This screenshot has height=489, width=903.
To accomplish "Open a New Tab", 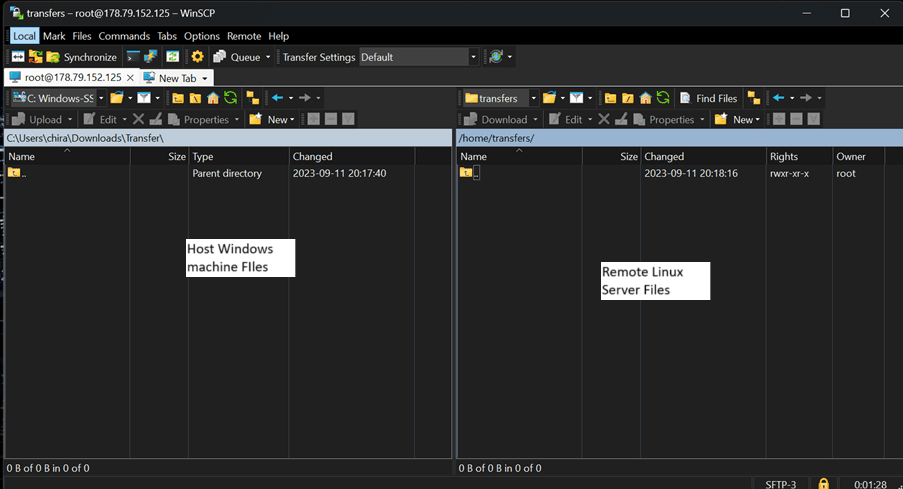I will pos(170,78).
